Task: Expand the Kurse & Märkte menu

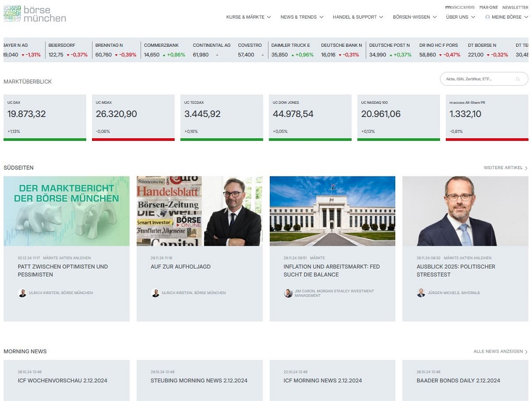Action: tap(248, 17)
